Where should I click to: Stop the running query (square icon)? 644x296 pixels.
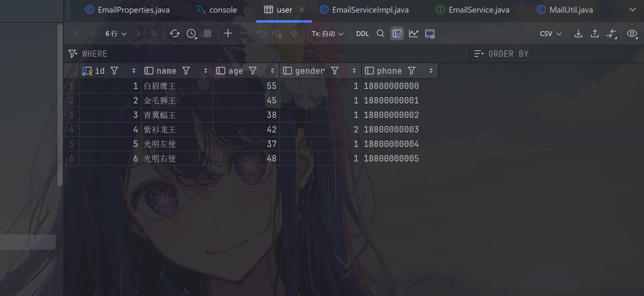pyautogui.click(x=208, y=33)
